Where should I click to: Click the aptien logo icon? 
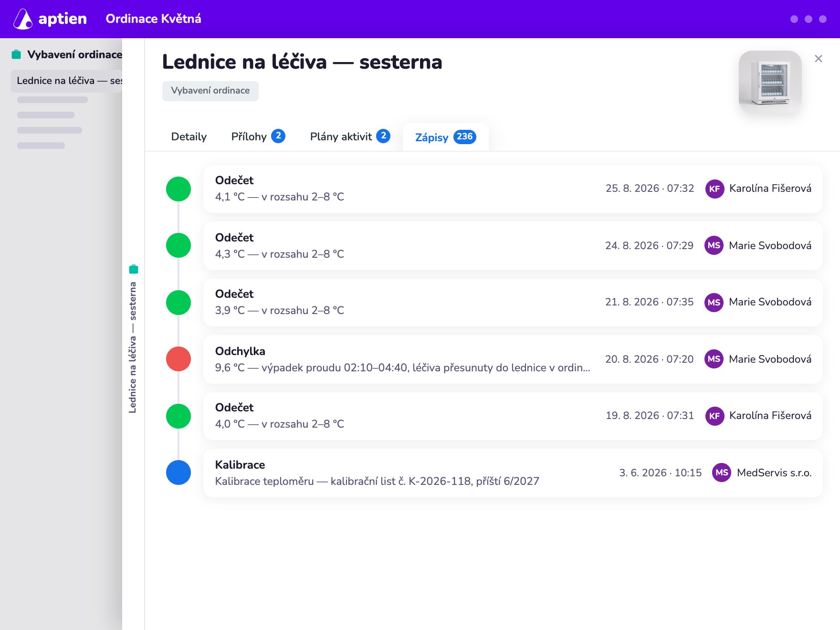pos(22,19)
